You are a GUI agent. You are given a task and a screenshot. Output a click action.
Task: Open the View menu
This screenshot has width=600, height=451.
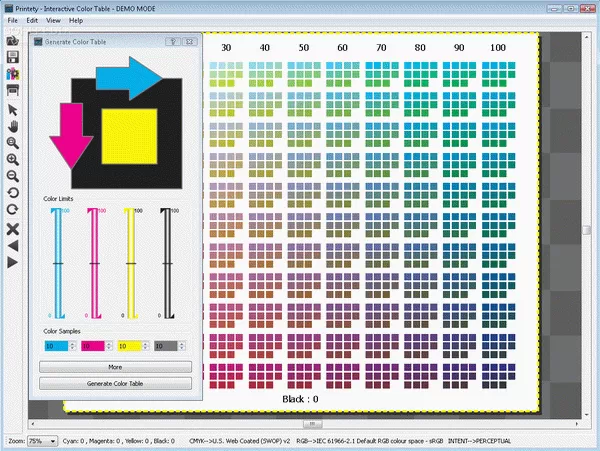[53, 21]
